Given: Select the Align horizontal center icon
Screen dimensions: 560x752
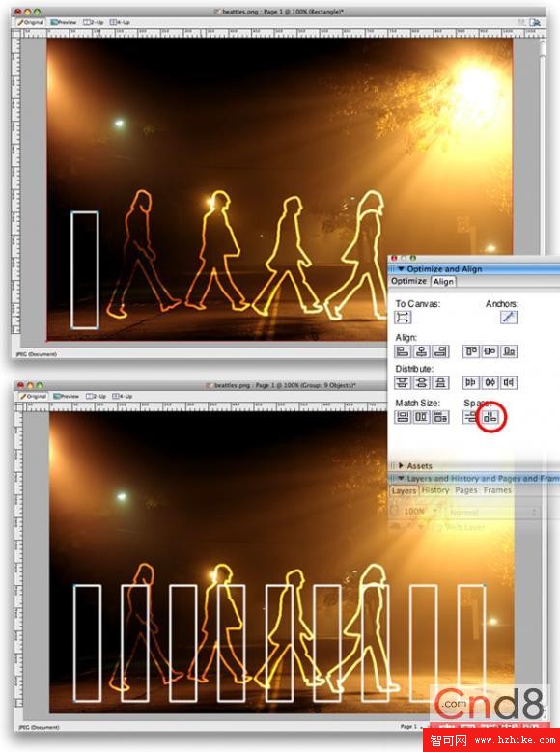Looking at the screenshot, I should [421, 351].
